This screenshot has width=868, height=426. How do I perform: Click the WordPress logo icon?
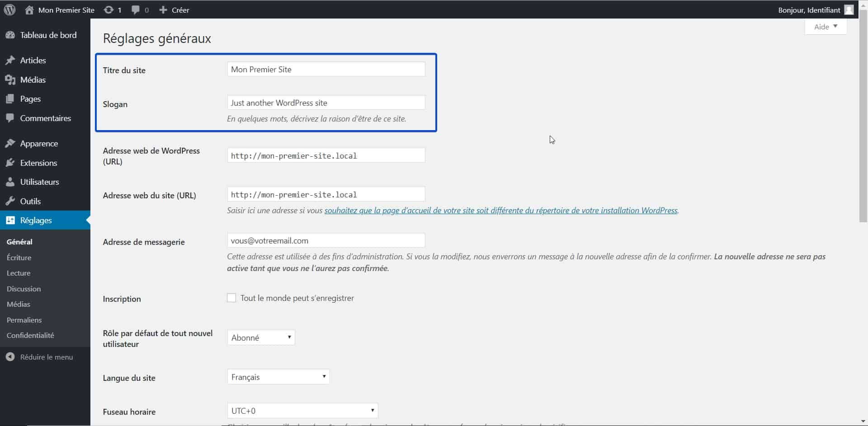coord(9,9)
